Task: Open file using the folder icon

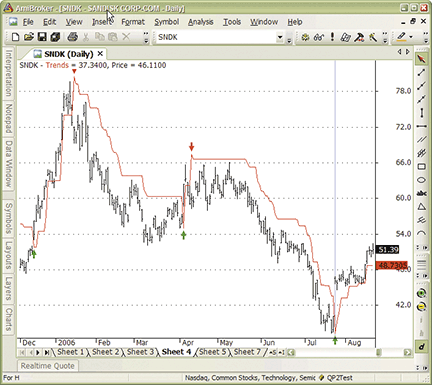Action: pos(29,37)
